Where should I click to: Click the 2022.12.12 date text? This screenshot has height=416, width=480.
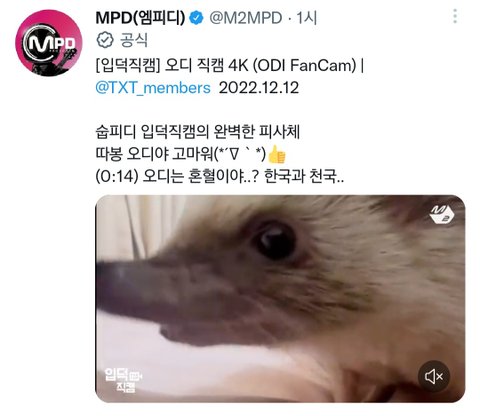[x=259, y=88]
